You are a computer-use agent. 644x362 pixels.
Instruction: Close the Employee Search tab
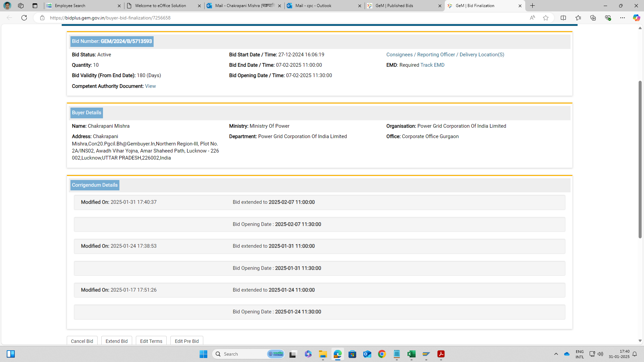[x=119, y=6]
